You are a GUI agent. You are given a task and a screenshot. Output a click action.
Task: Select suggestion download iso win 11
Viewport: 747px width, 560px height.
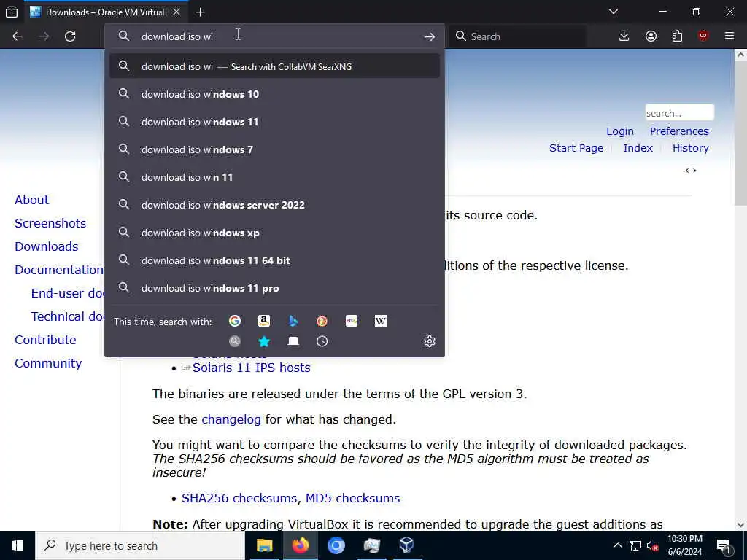pos(274,177)
